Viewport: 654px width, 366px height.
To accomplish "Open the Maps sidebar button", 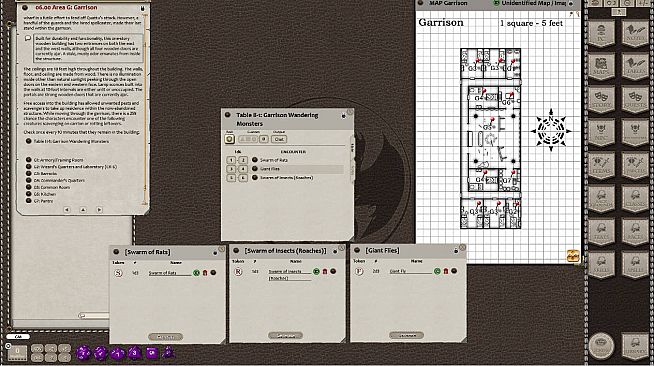I will click(601, 66).
